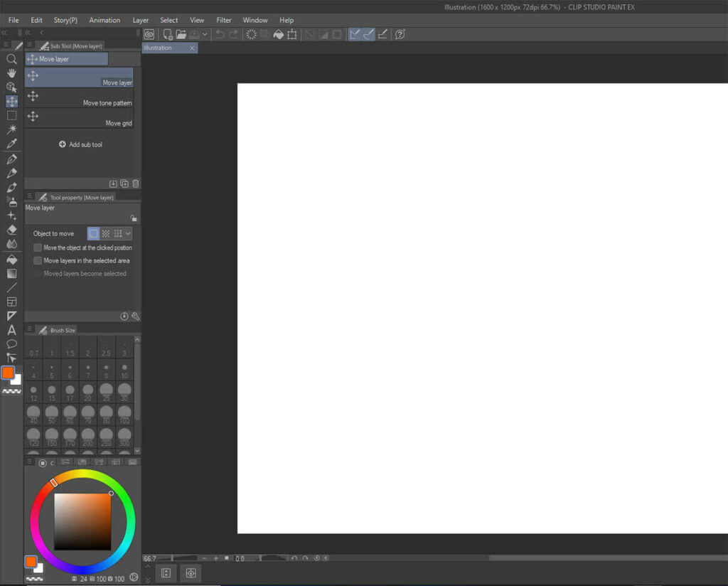The height and width of the screenshot is (586, 728).
Task: Activate the Fill tool
Action: 11,257
